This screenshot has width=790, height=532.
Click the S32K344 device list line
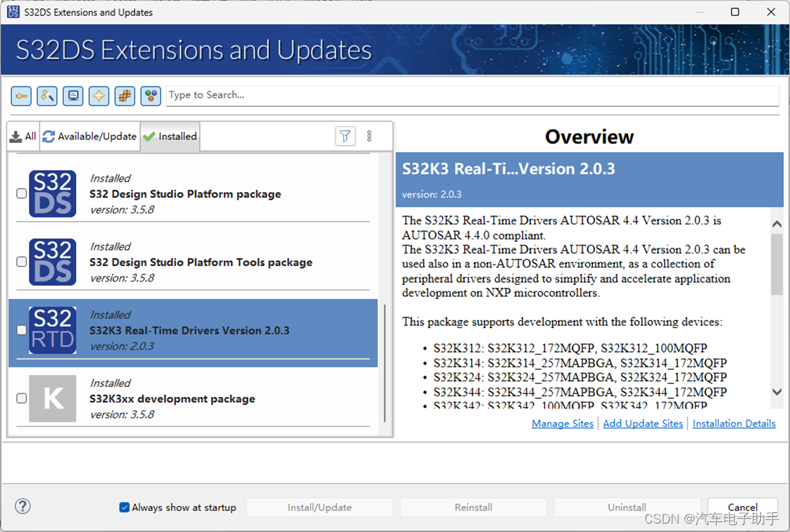(x=580, y=391)
